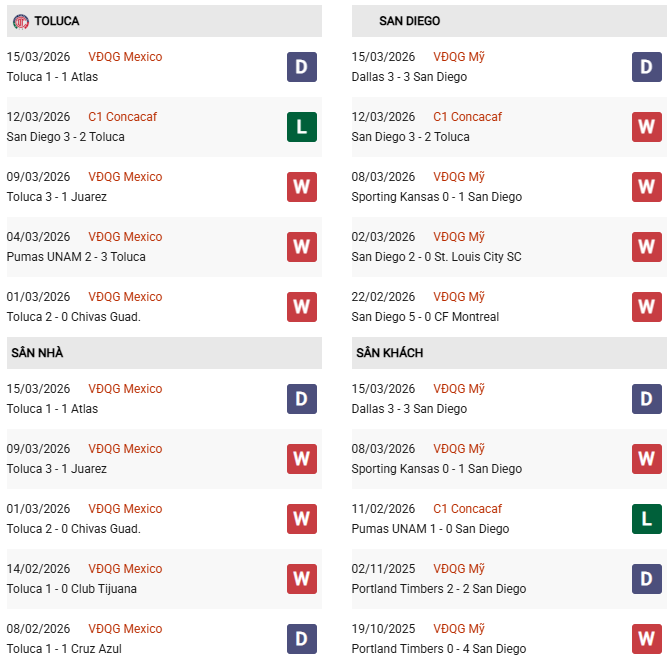Click the draw badge for Portland Timbers 2-2 San Diego
The width and height of the screenshot is (672, 666).
pyautogui.click(x=647, y=579)
